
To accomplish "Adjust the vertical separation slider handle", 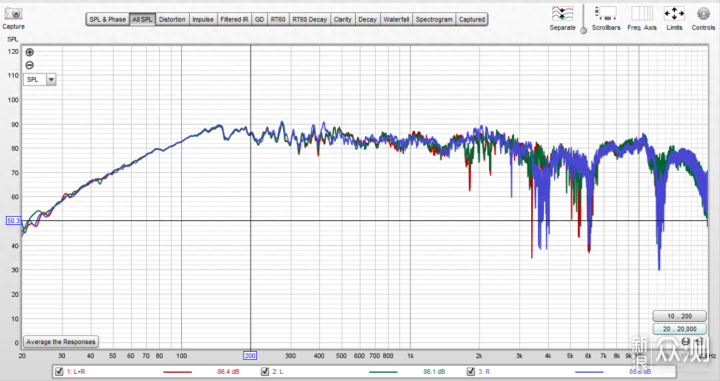I will [x=583, y=30].
